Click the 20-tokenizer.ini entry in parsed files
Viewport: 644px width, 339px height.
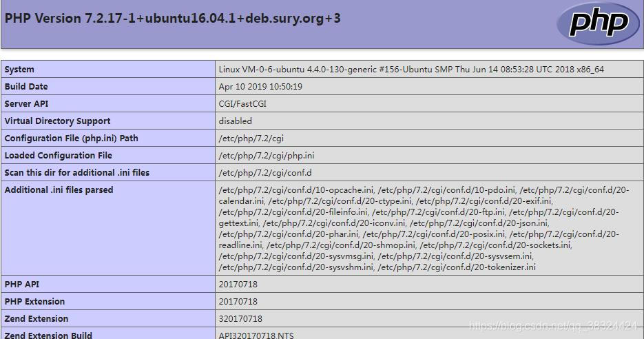pyautogui.click(x=457, y=267)
